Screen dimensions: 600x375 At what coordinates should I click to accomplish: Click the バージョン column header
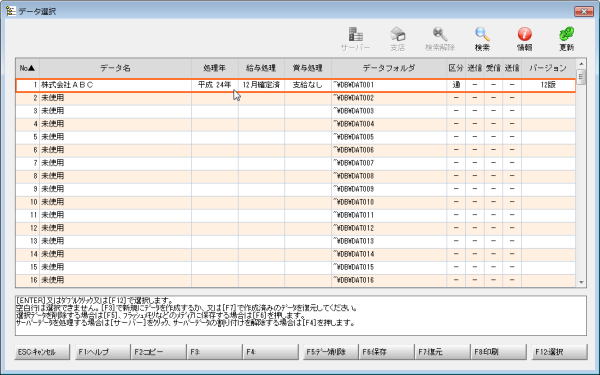click(x=548, y=68)
